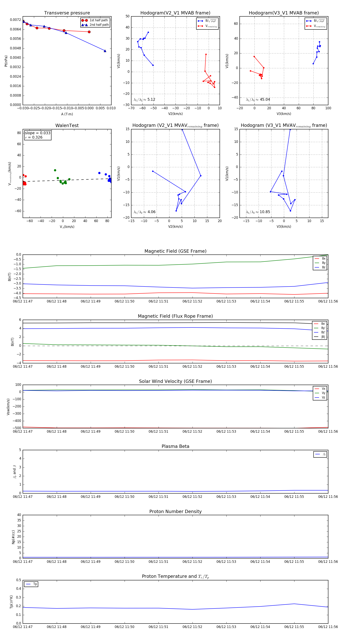Image resolution: width=351 pixels, height=644 pixels.
Task: Click the '2nd half path' legend entry
Action: click(95, 25)
